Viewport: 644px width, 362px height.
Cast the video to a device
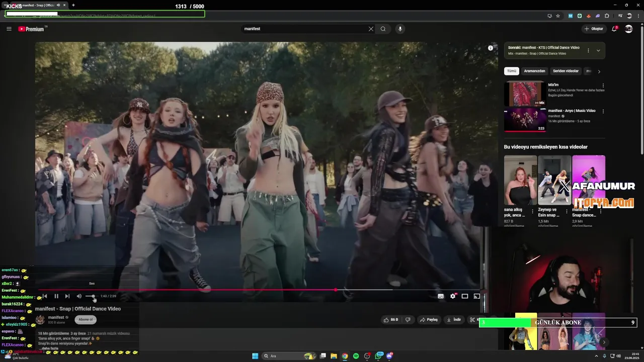click(x=476, y=296)
